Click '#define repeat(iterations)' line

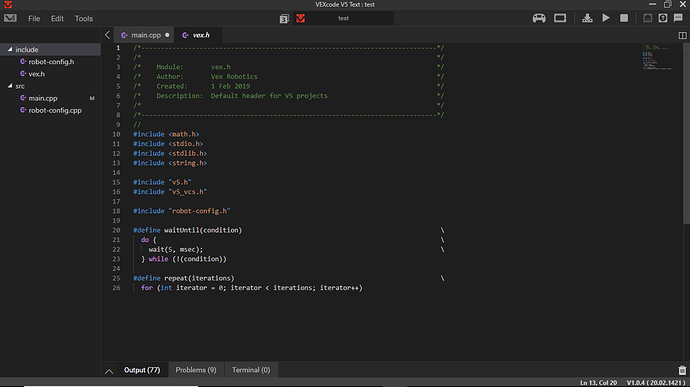pos(184,278)
